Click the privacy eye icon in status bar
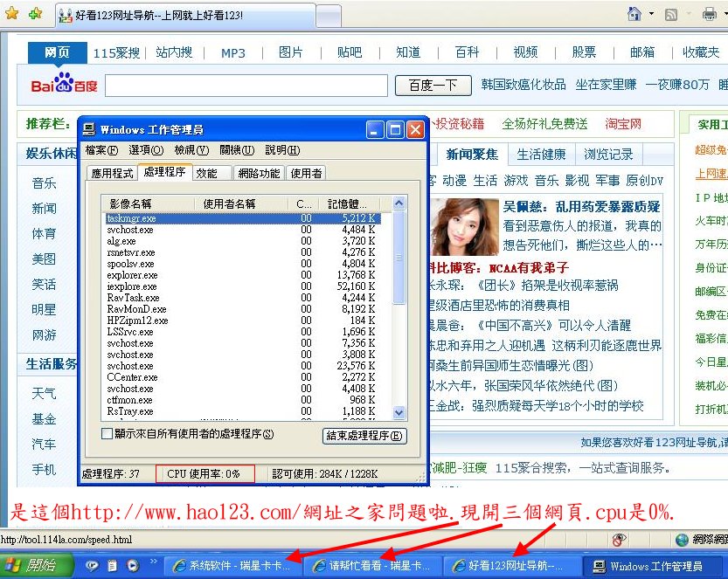 [x=619, y=540]
